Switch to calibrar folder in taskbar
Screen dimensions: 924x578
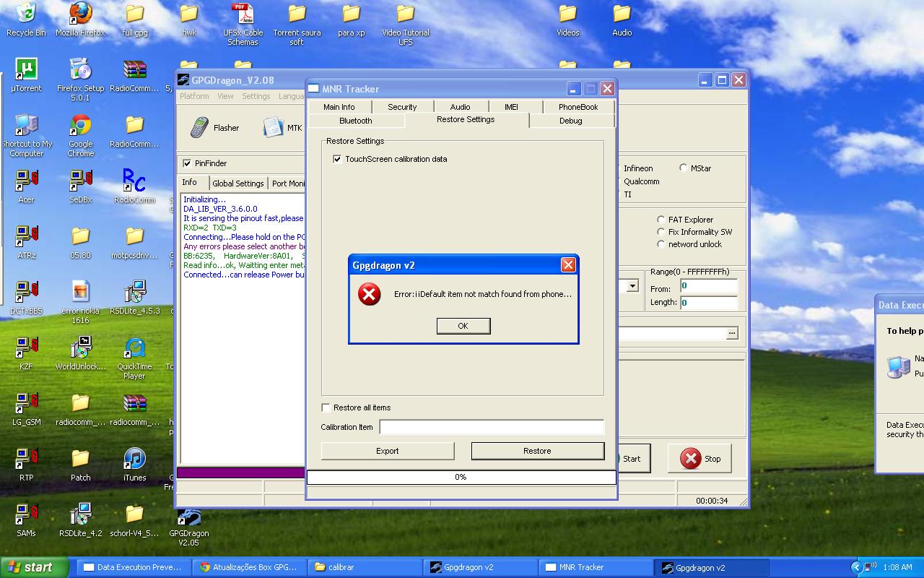click(365, 567)
